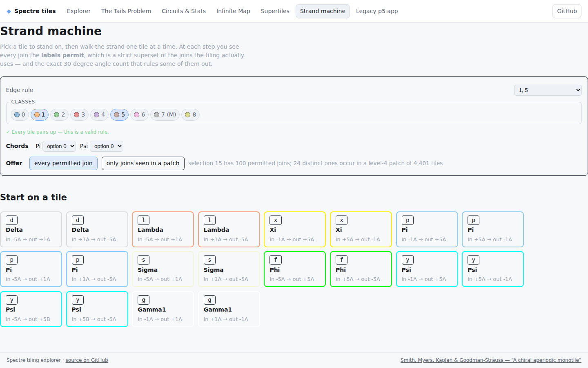Toggle class 1 chip
Screen dimensions: 588x368
pos(40,114)
